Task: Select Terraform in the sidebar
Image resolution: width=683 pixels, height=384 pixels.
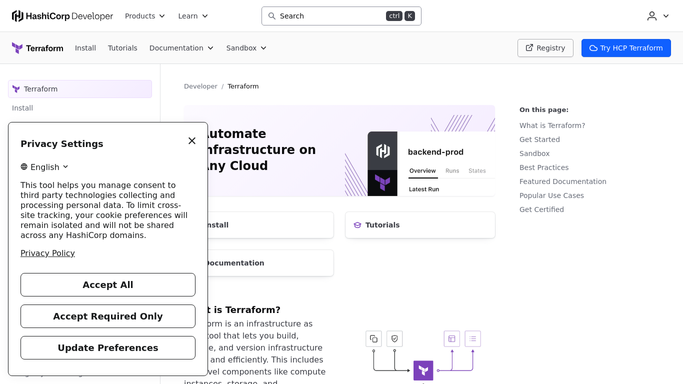Action: (x=80, y=89)
